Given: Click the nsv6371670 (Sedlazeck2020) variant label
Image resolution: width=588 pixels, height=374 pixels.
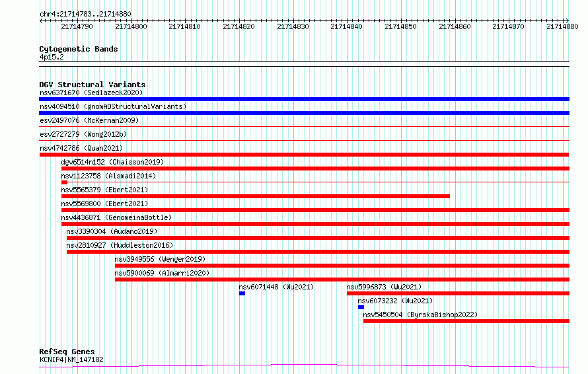Looking at the screenshot, I should (x=91, y=93).
